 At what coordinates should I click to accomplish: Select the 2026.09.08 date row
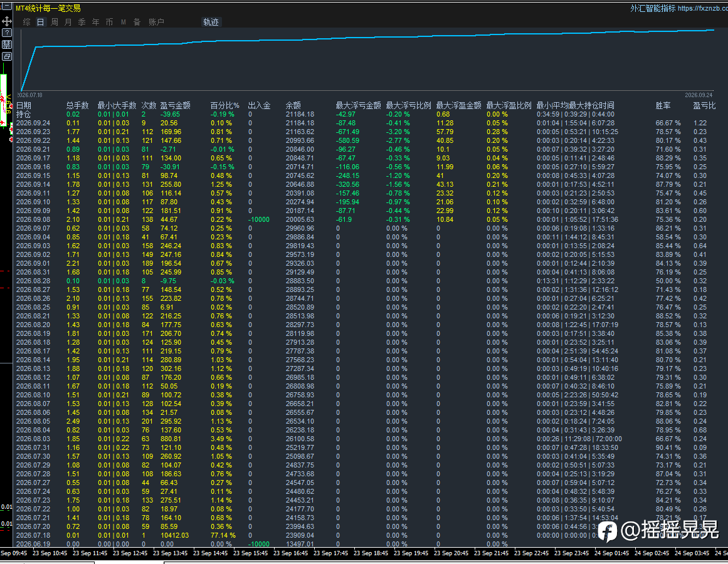pos(33,219)
